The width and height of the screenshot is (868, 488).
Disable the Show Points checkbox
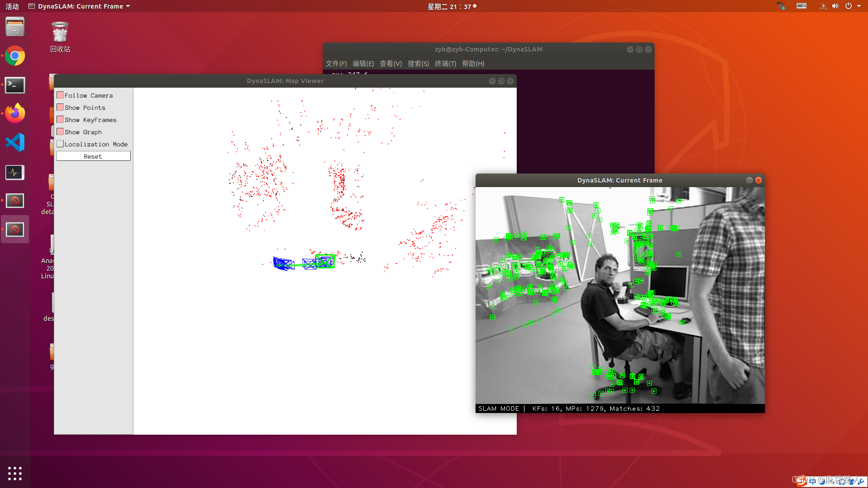click(x=60, y=108)
